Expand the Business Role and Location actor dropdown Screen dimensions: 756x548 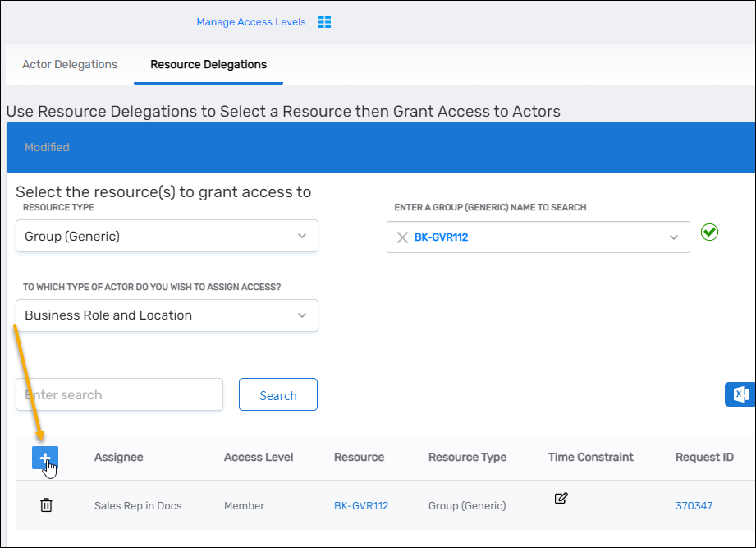click(x=167, y=315)
